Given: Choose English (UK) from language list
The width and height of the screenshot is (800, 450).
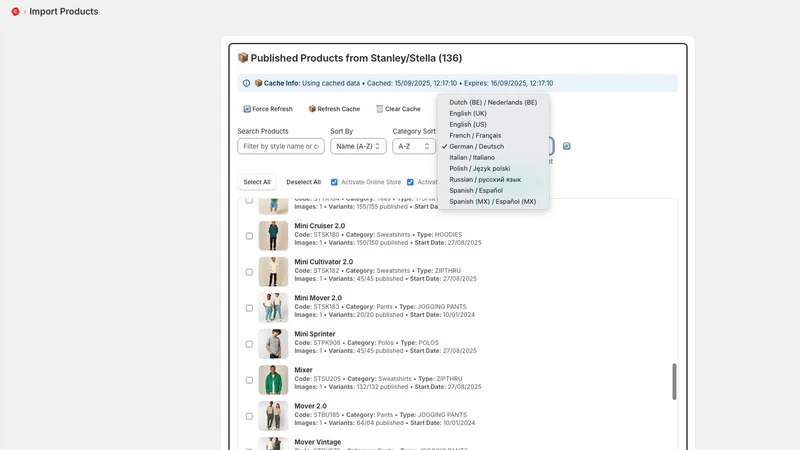Looking at the screenshot, I should (493, 113).
